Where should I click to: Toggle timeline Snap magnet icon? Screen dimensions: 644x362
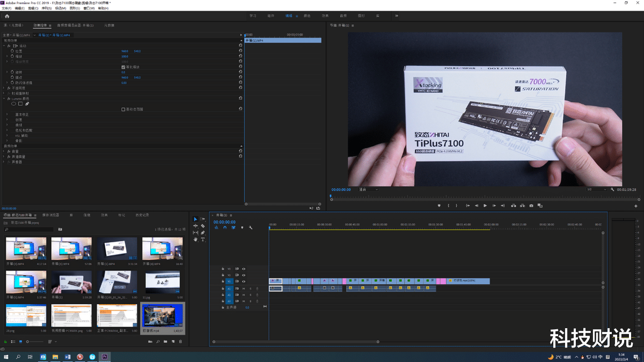point(225,227)
